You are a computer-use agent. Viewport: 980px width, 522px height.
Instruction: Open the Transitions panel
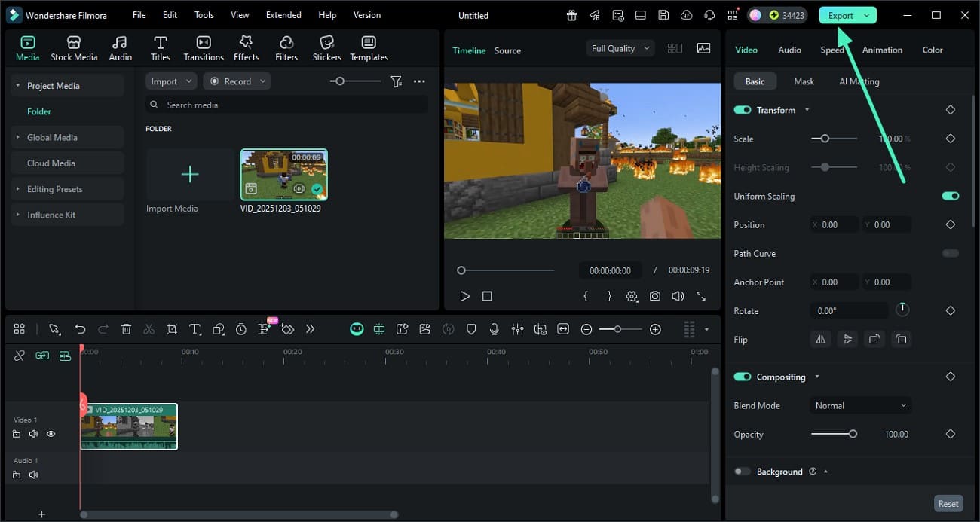[203, 47]
